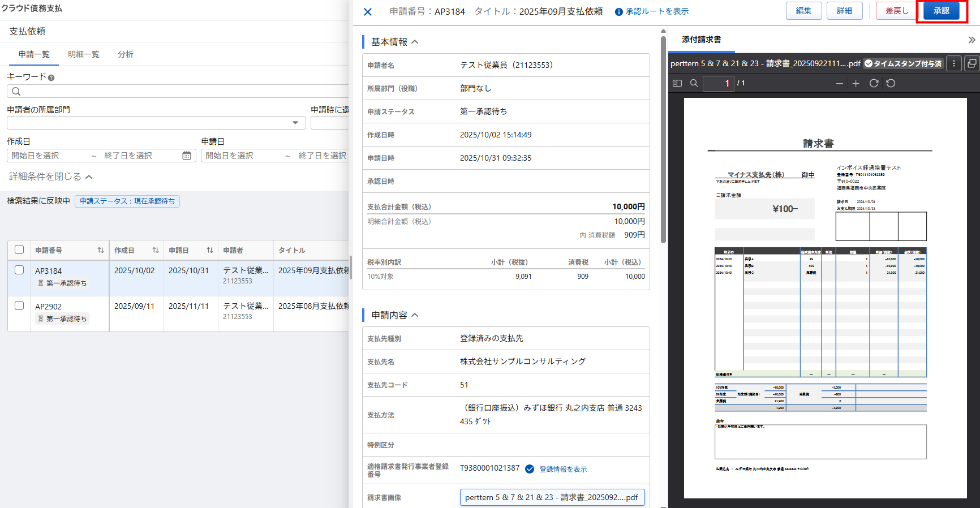Toggle the PDF viewer sidebar icon
980x508 pixels.
[x=677, y=83]
